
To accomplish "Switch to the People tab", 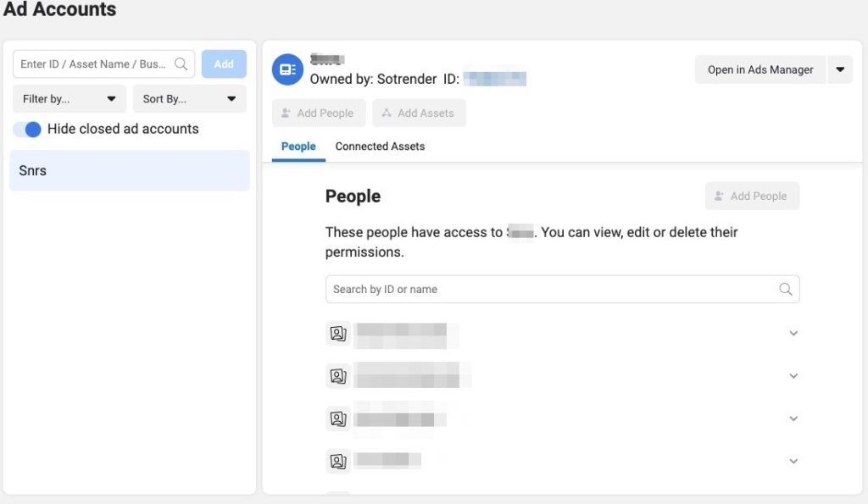I will [298, 147].
